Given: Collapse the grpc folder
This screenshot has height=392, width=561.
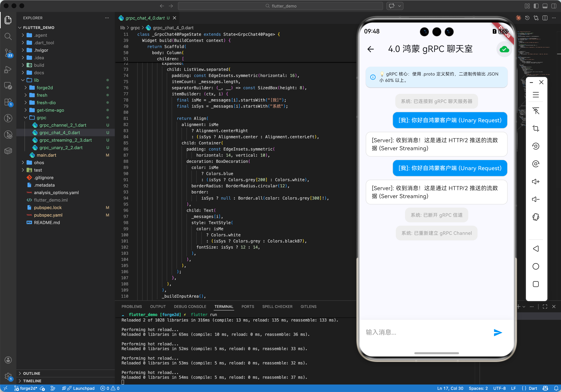Looking at the screenshot, I should 41,117.
